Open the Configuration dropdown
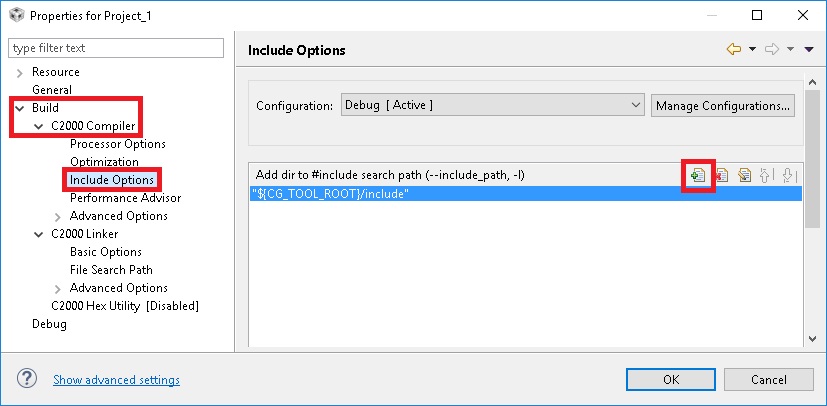The width and height of the screenshot is (827, 406). [x=492, y=105]
